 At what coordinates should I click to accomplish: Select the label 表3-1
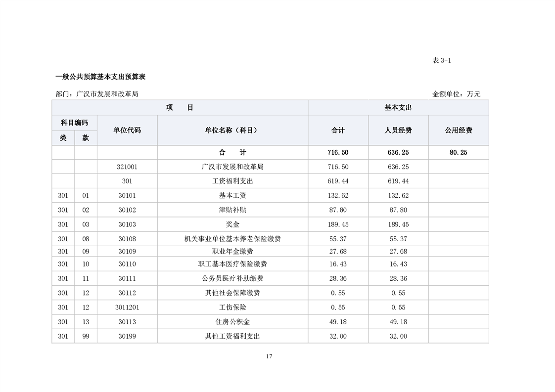click(441, 60)
